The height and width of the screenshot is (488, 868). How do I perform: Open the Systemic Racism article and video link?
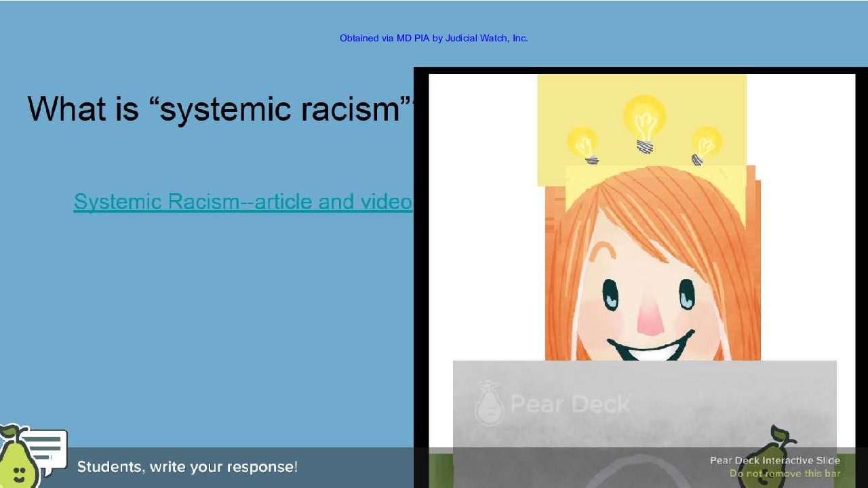[x=243, y=202]
